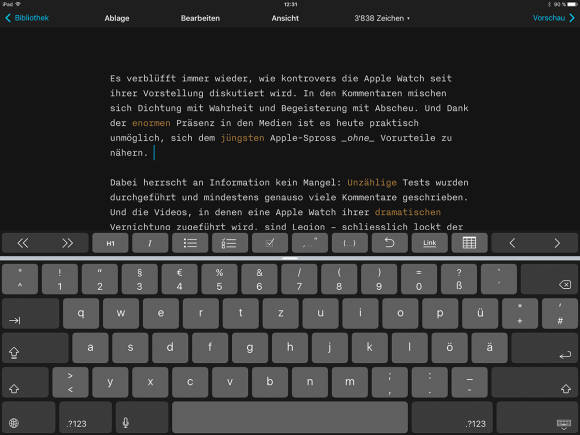The height and width of the screenshot is (435, 580).
Task: Tap the double right arrow » key
Action: tap(67, 243)
